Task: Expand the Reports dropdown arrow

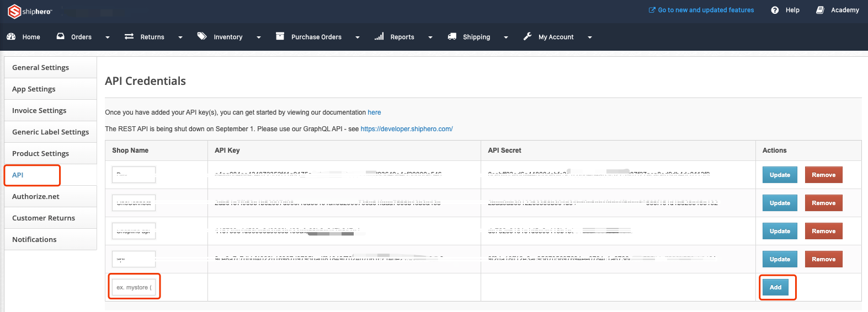Action: (430, 37)
